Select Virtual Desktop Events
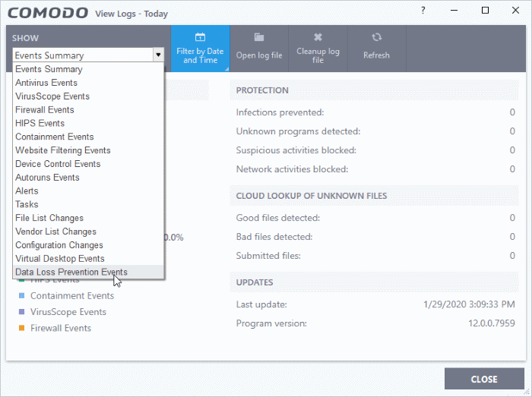 [88, 259]
